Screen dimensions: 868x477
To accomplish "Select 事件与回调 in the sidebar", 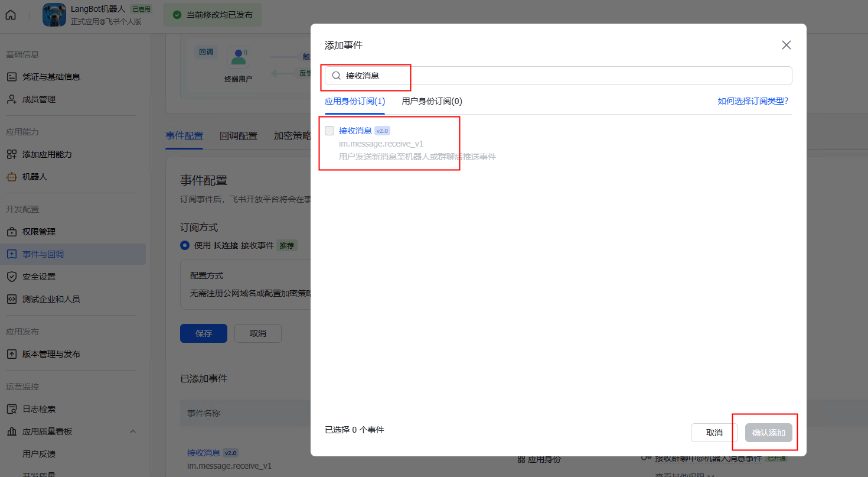I will pyautogui.click(x=73, y=254).
